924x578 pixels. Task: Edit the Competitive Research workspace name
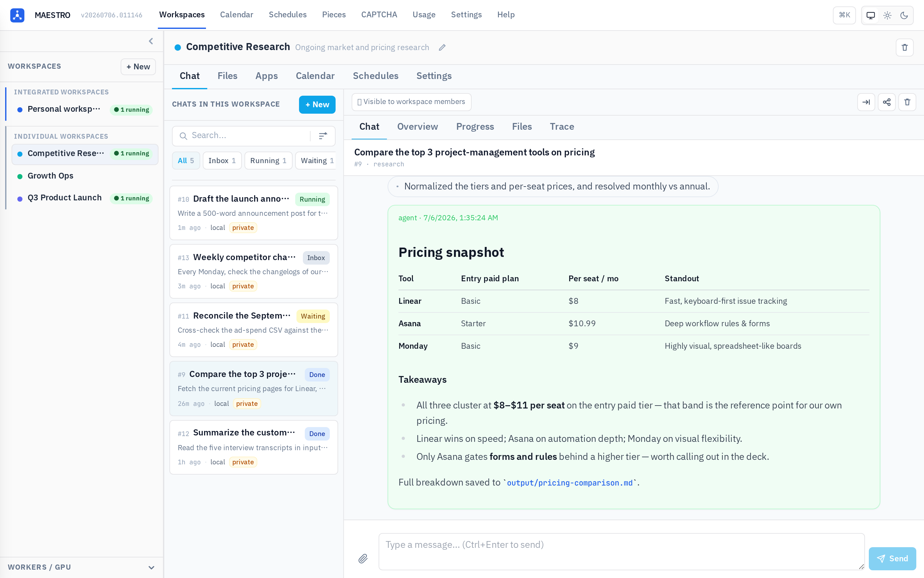(442, 48)
